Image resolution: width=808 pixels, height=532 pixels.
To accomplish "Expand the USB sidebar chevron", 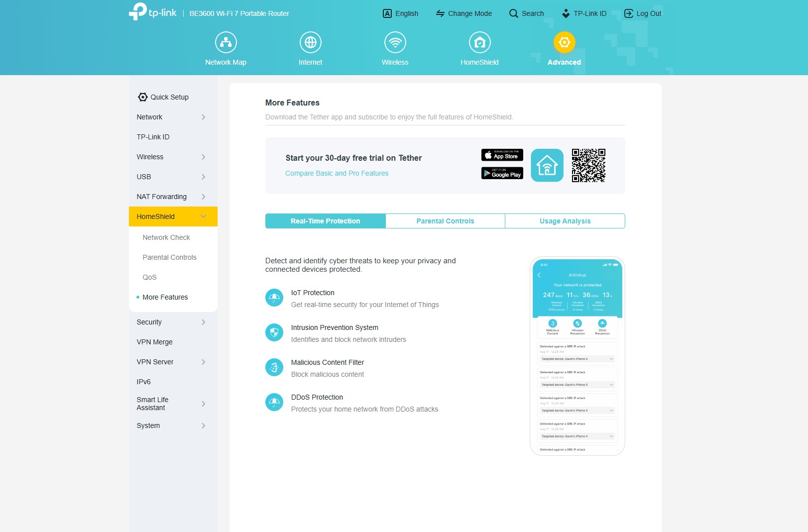I will coord(203,177).
